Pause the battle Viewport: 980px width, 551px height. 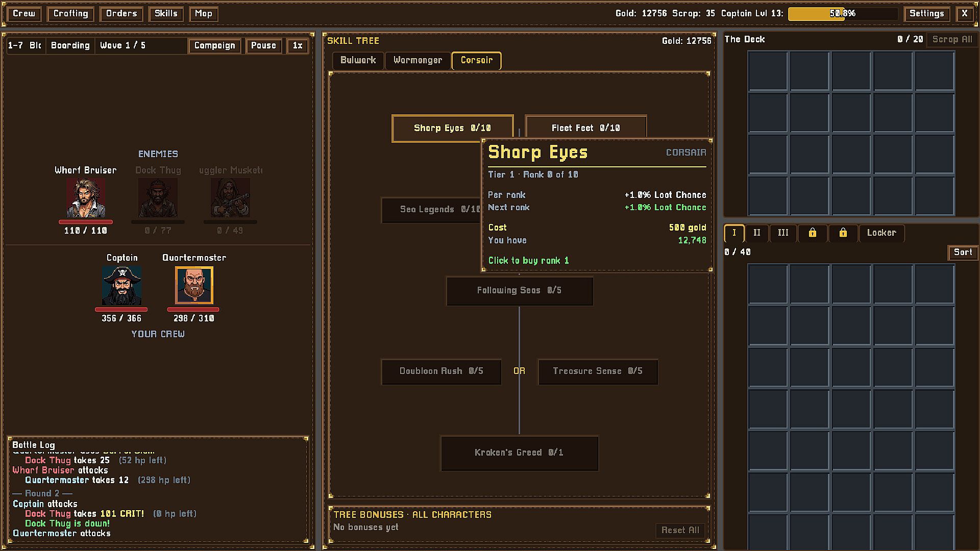click(263, 45)
